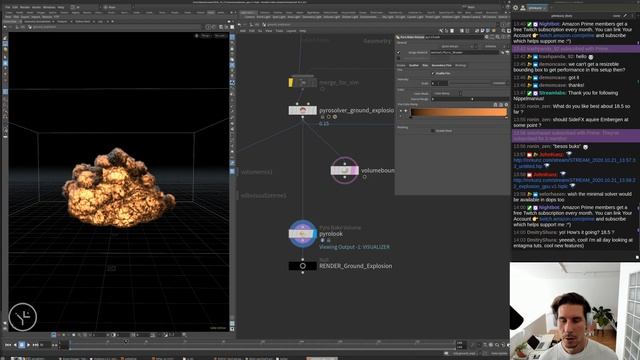Click the Source Range slider

469,99
